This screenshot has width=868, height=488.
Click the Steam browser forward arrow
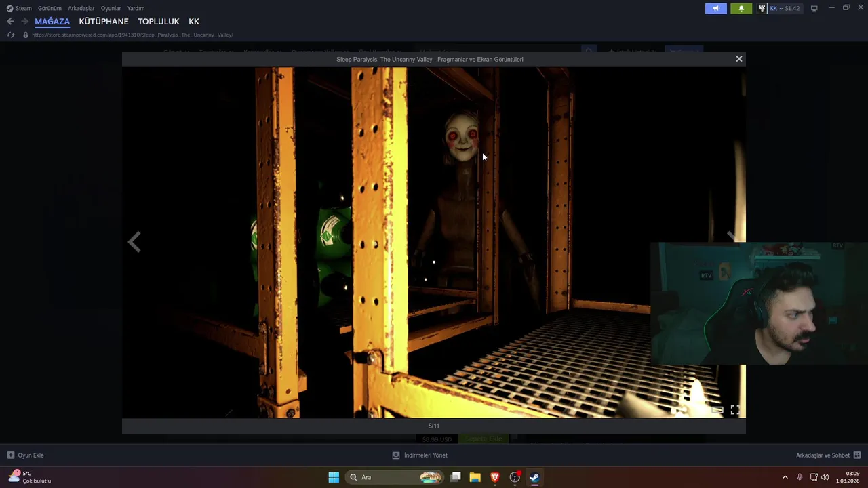(25, 22)
